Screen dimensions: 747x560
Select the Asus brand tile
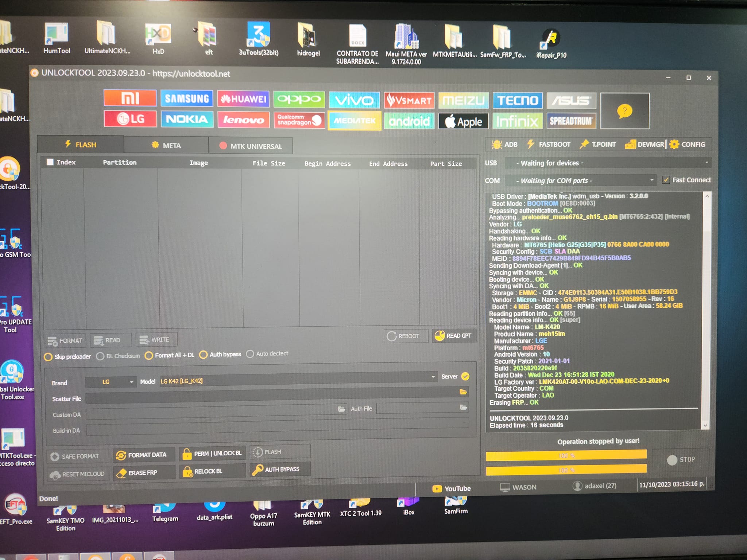click(x=571, y=101)
